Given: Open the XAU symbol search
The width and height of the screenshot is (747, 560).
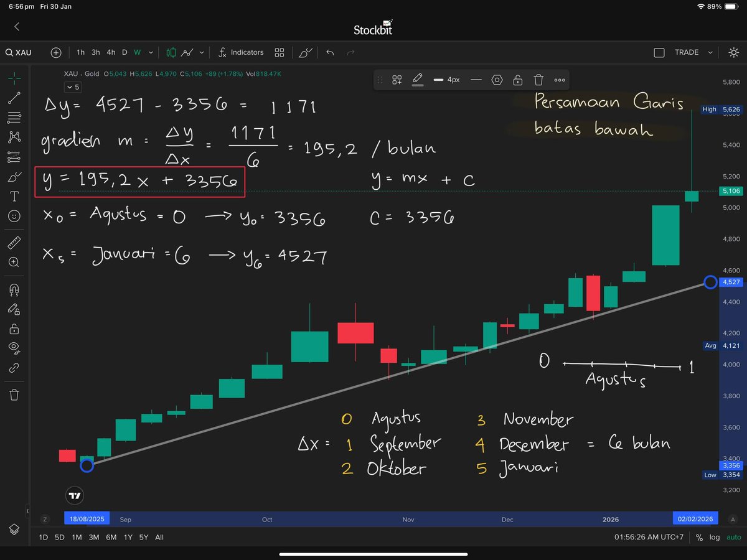Looking at the screenshot, I should (x=19, y=52).
